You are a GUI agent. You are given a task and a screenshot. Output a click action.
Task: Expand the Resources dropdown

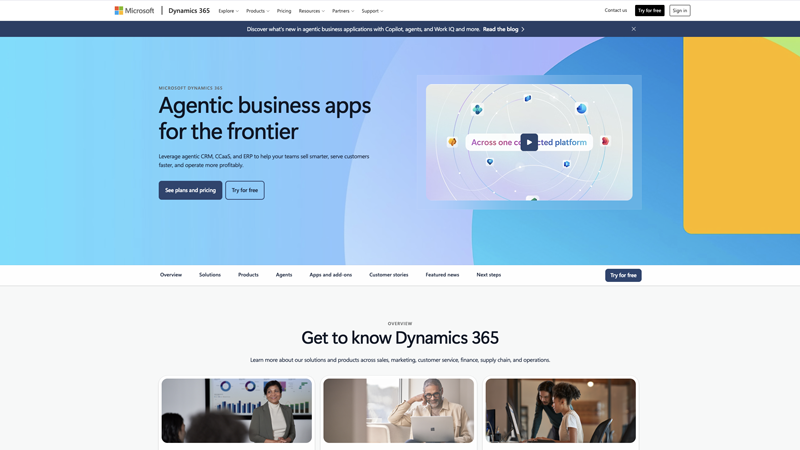311,11
